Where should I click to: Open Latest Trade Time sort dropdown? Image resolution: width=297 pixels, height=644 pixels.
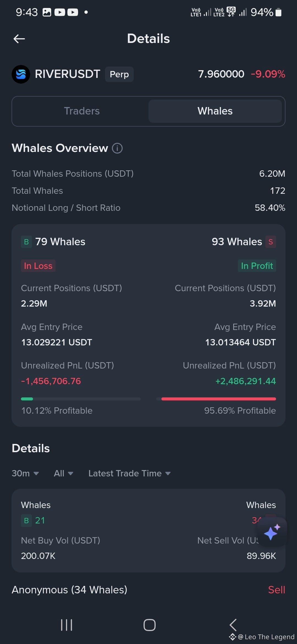pos(129,473)
